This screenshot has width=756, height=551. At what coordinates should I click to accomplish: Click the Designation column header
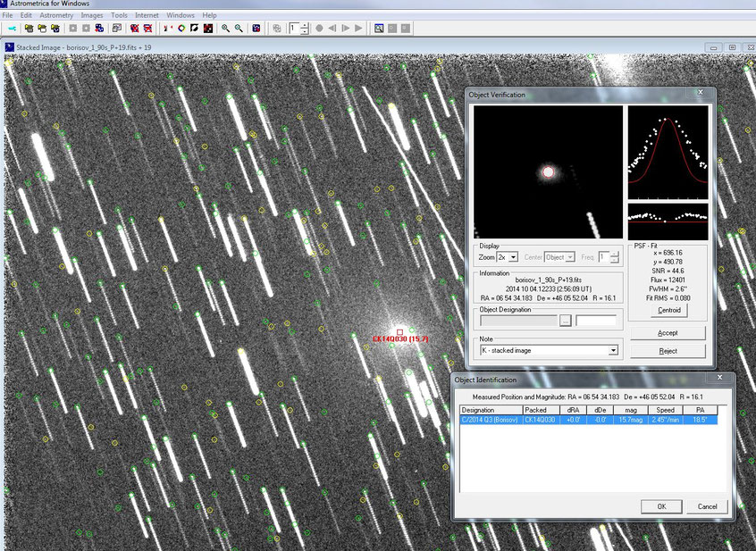(491, 410)
